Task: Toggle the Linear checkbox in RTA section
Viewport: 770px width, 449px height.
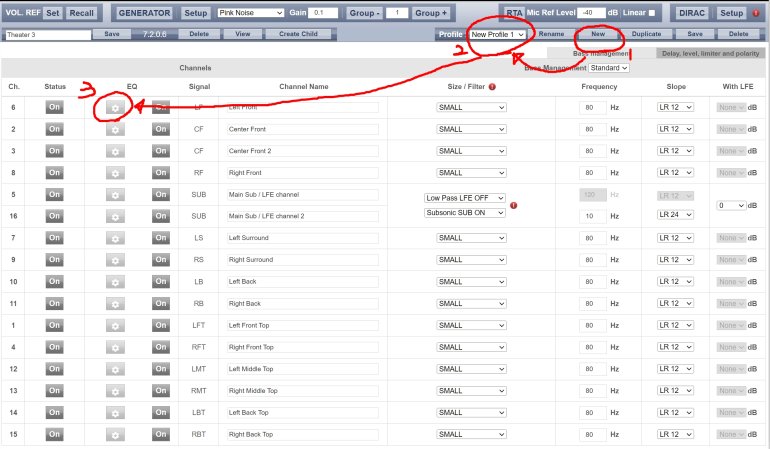Action: (x=652, y=13)
